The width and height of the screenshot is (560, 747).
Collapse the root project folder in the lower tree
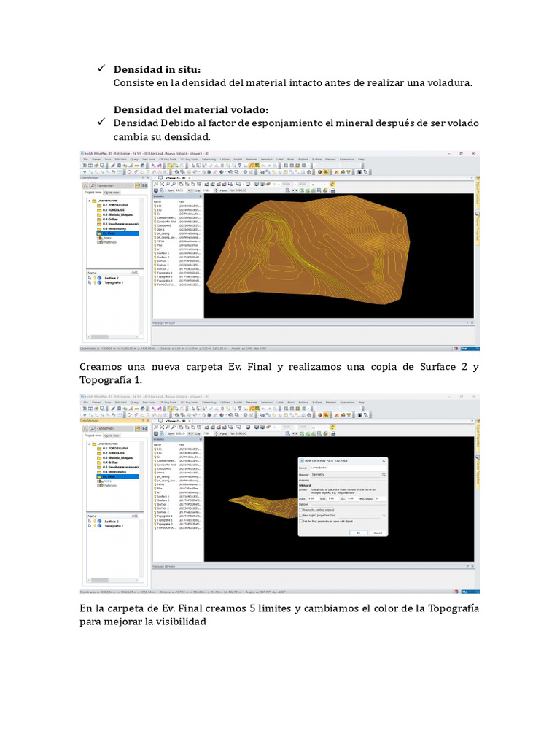click(89, 444)
